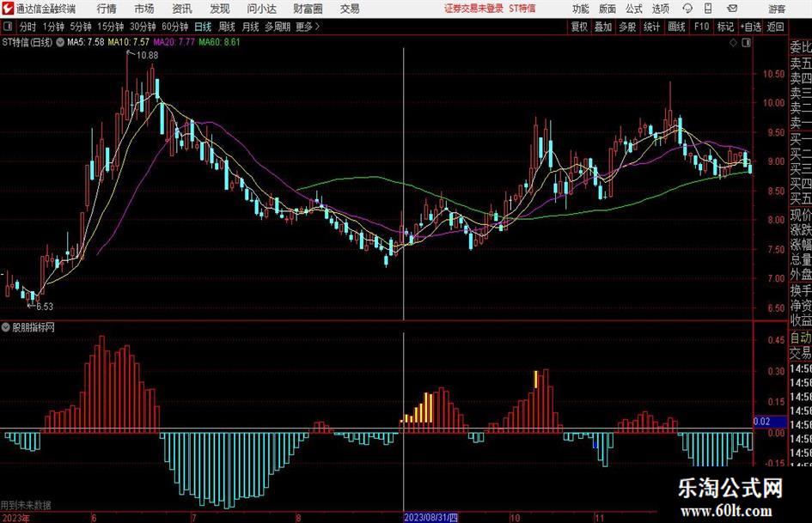Screen dimensions: 812x523
Task: Click the 10.88 high price marker
Action: pos(147,55)
